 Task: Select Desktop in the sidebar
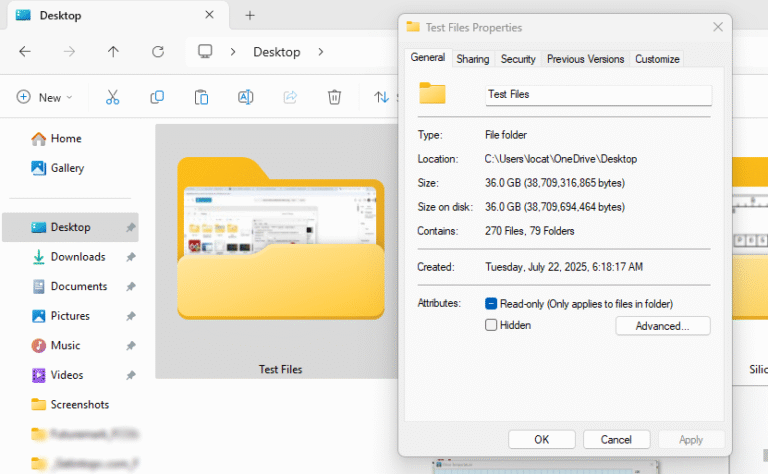point(70,227)
